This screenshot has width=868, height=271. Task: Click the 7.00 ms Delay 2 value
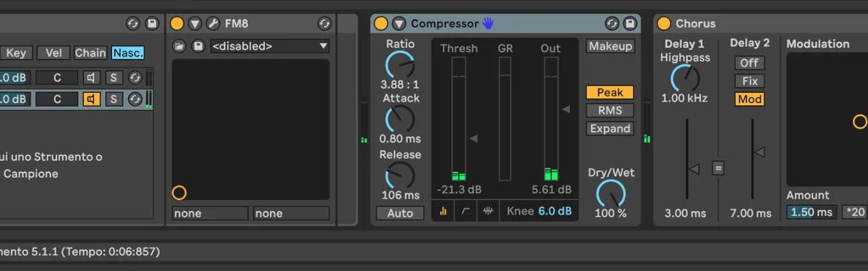pyautogui.click(x=751, y=213)
